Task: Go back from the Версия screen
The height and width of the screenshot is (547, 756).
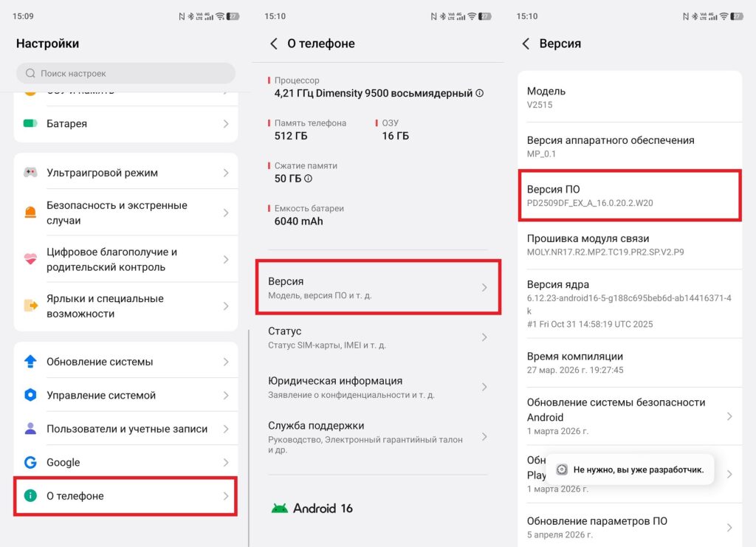Action: click(x=526, y=44)
